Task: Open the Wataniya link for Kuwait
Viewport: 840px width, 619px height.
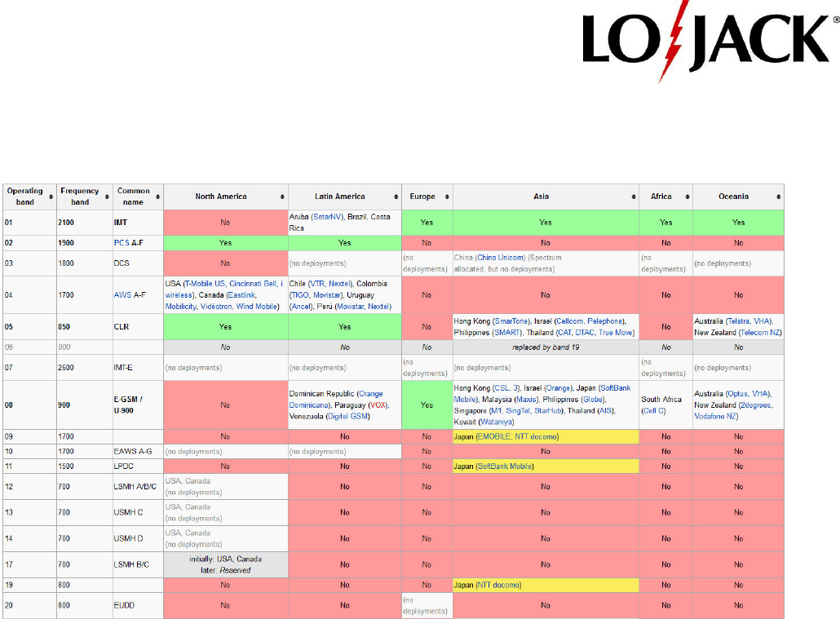Action: 496,422
